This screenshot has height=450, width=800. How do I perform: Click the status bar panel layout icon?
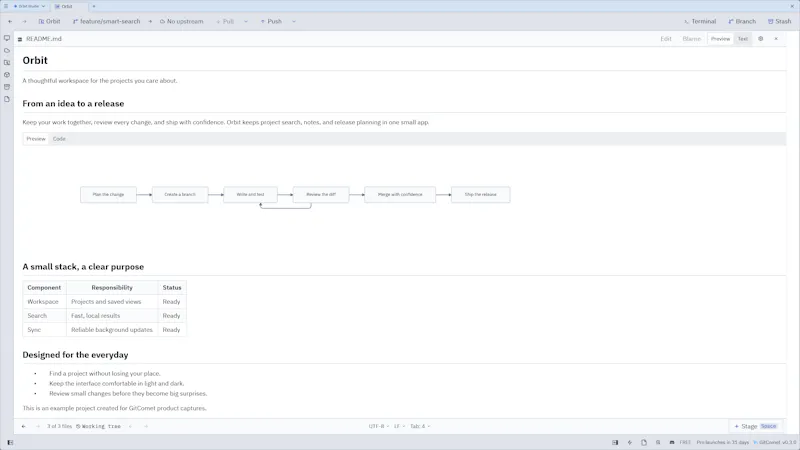pos(615,443)
